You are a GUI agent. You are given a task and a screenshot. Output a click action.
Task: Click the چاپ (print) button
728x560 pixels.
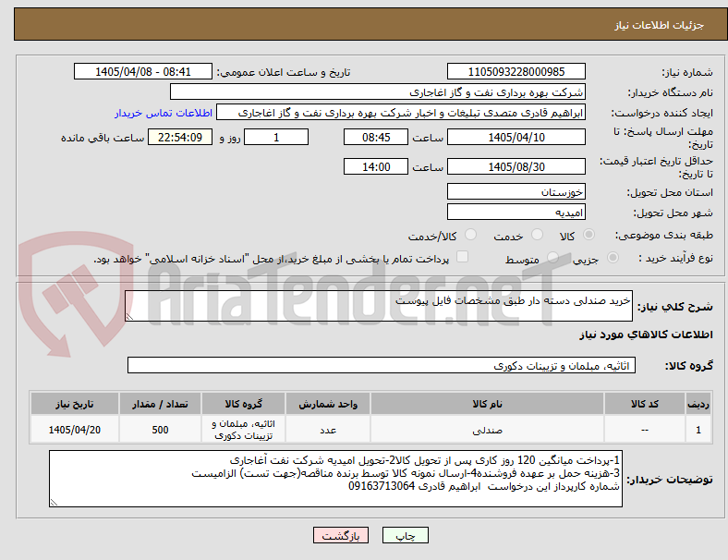pyautogui.click(x=405, y=535)
